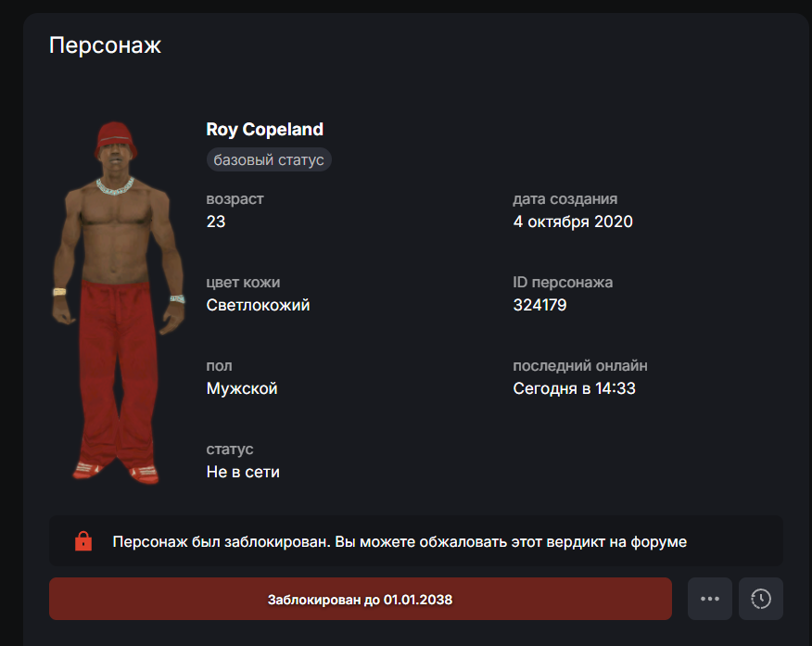Click the Светлокожий skin color value
This screenshot has height=646, width=812.
pyautogui.click(x=258, y=305)
